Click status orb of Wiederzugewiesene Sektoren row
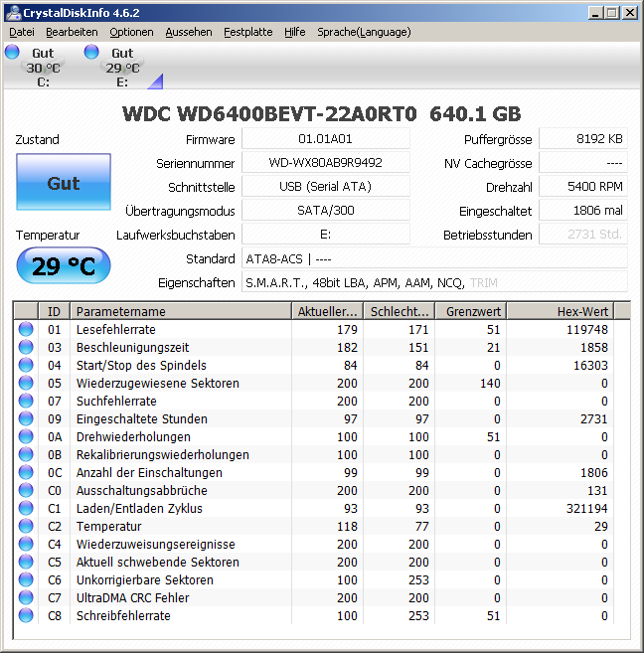The width and height of the screenshot is (644, 653). [x=26, y=383]
